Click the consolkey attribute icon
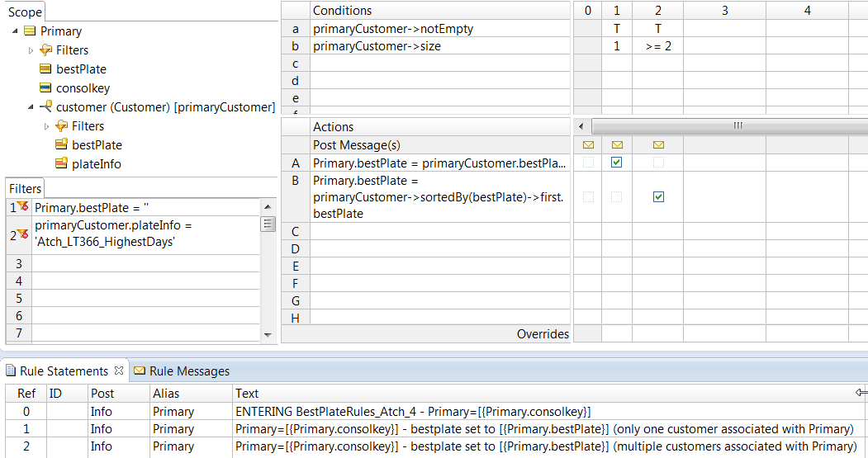 46,87
